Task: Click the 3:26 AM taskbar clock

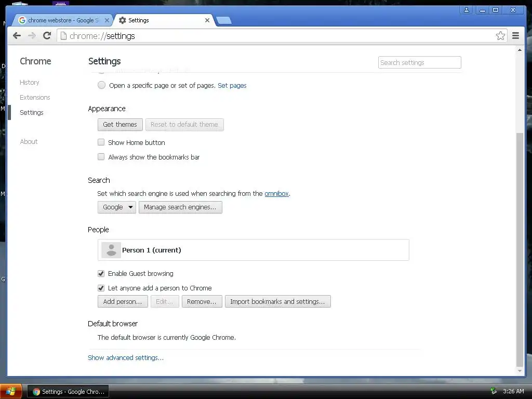Action: [x=513, y=391]
